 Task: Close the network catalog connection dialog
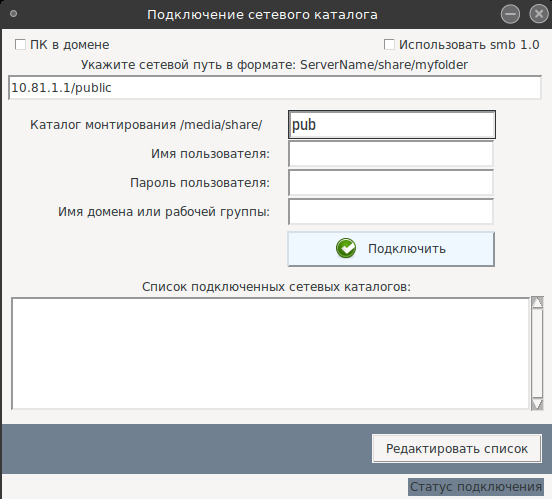pyautogui.click(x=539, y=14)
